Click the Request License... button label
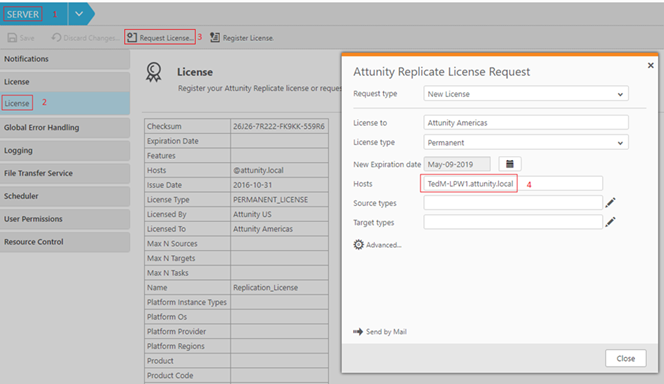Image resolution: width=664 pixels, height=384 pixels. point(166,38)
